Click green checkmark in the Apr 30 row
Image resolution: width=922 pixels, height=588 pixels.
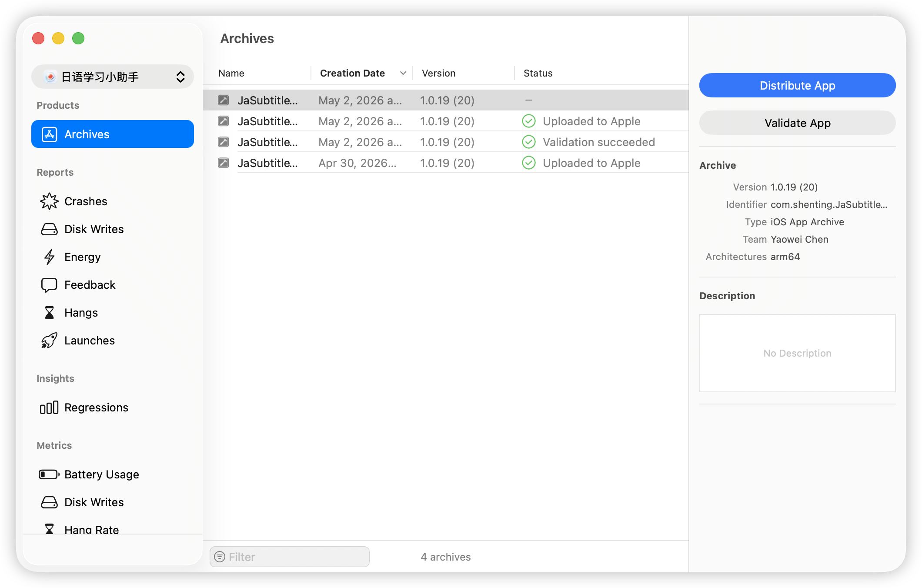(x=529, y=163)
